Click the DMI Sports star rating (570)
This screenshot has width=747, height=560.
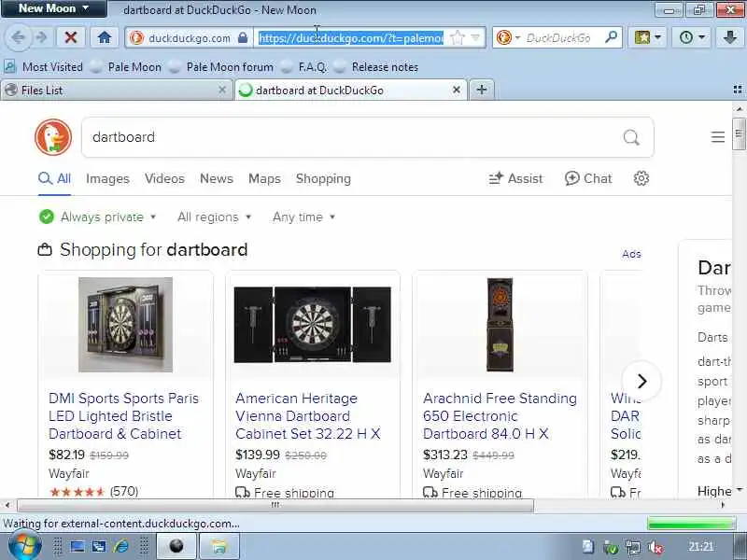tap(93, 491)
